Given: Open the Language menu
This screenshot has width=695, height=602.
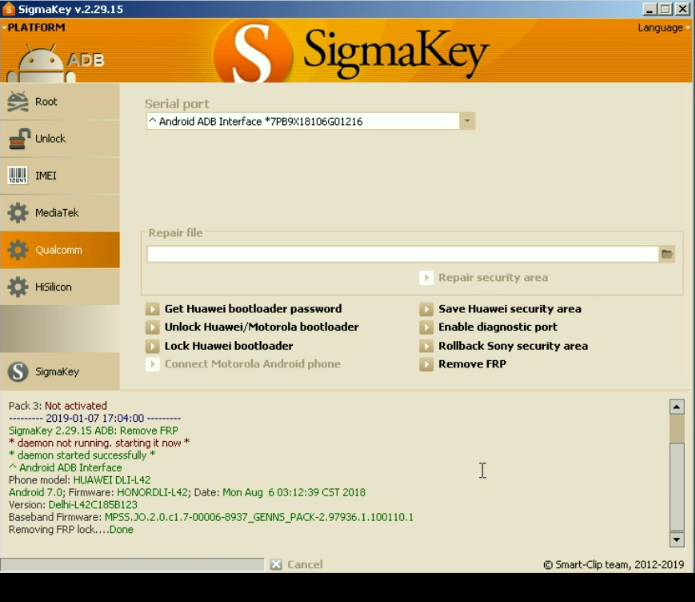Looking at the screenshot, I should point(664,27).
